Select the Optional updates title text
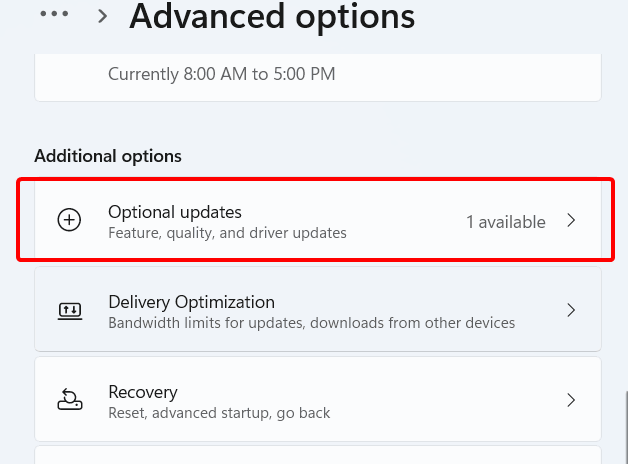Screen dimensions: 628x464 [175, 212]
